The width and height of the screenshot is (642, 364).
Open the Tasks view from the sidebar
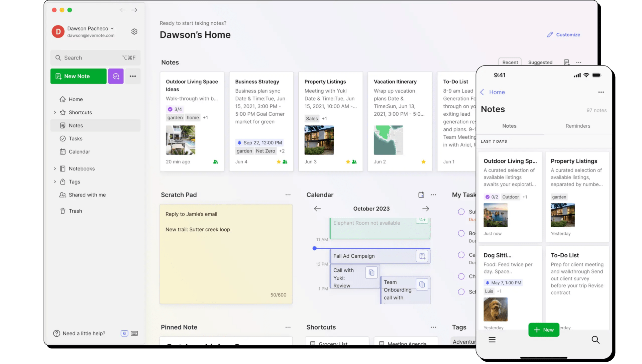75,138
